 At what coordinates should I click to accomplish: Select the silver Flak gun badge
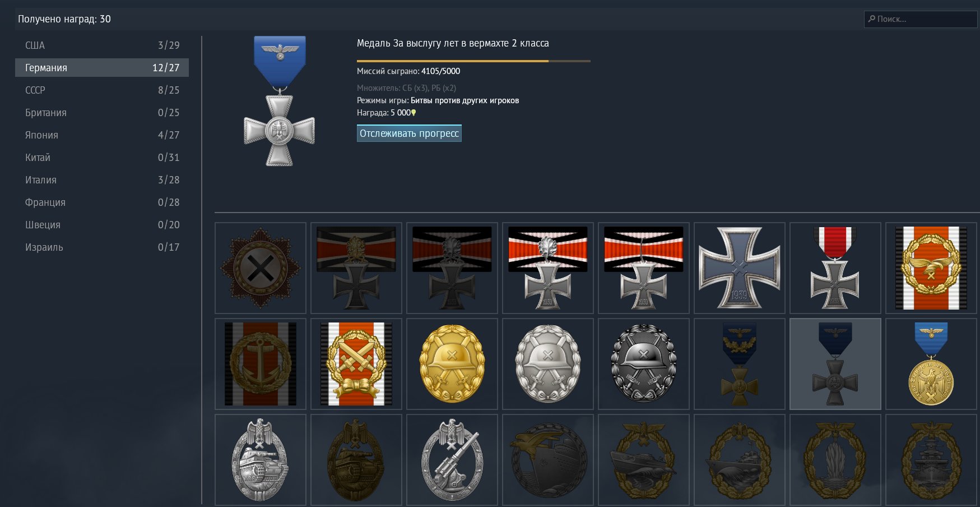click(x=452, y=460)
